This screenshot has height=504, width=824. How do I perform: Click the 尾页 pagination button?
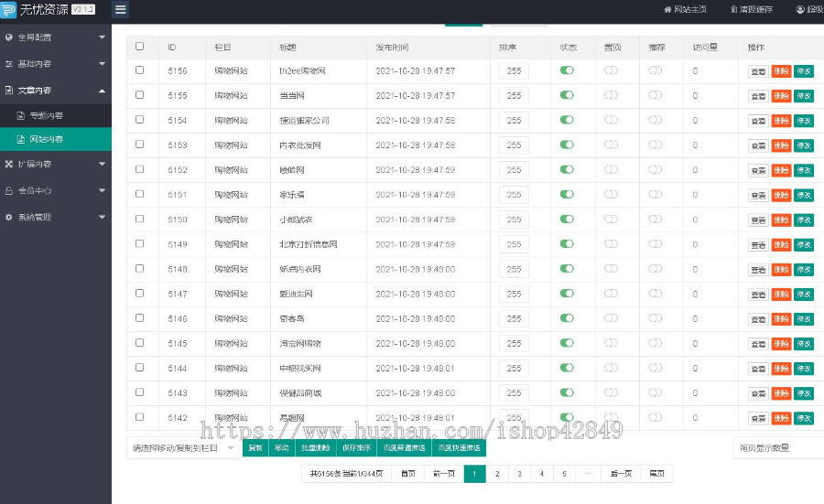656,474
